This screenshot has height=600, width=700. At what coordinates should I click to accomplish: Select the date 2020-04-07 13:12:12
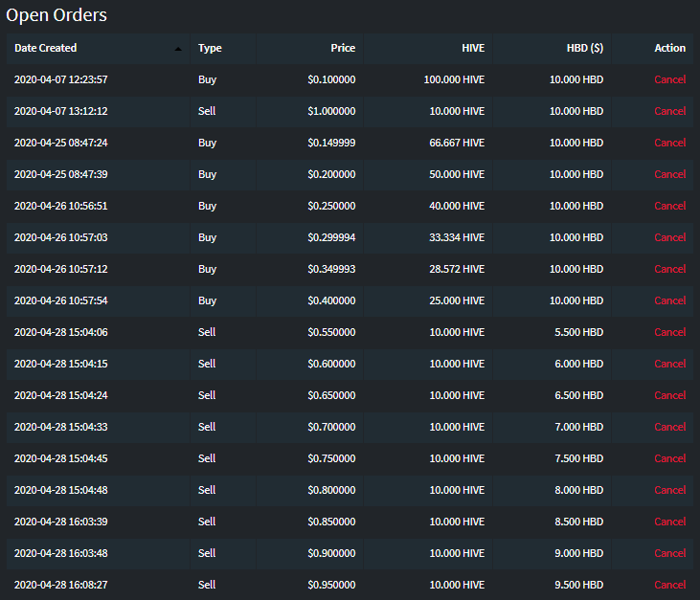(60, 111)
